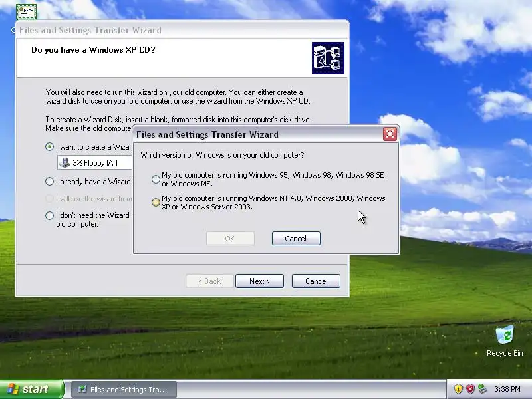Click the Back button in the wizard
The image size is (532, 399).
(209, 281)
